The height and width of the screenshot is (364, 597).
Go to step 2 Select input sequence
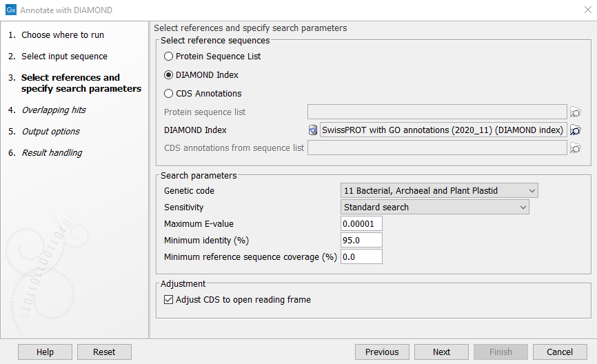pyautogui.click(x=64, y=57)
